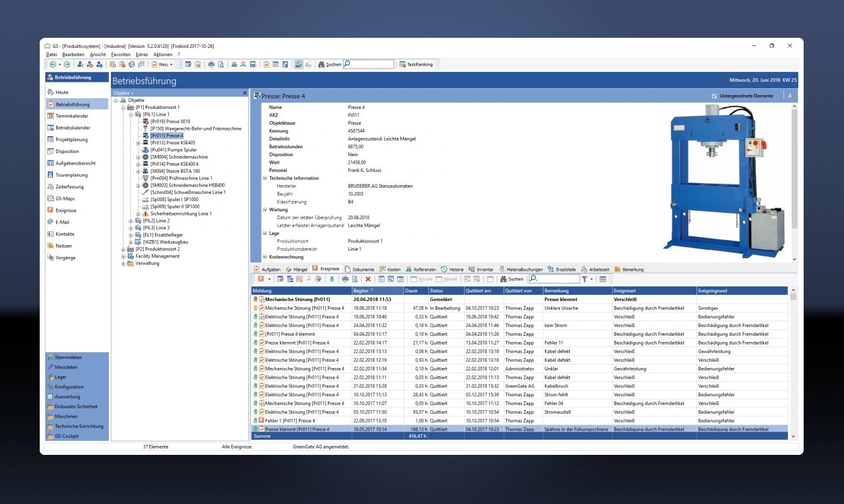This screenshot has height=504, width=844.
Task: Open the Extras menu
Action: click(141, 55)
